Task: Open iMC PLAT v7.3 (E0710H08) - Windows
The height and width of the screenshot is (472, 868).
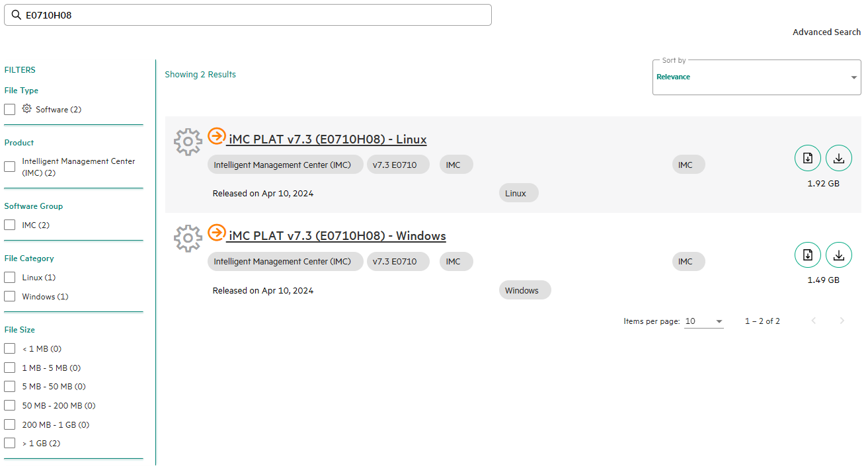Action: (336, 236)
